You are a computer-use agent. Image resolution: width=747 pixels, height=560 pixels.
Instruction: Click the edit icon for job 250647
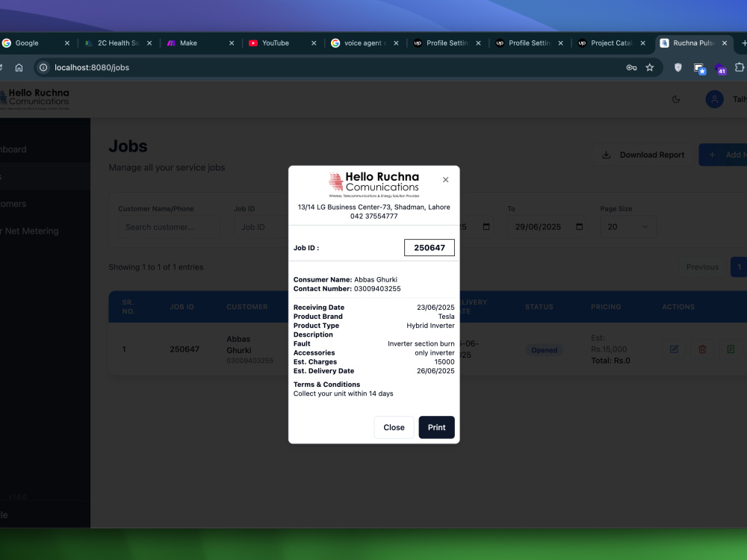[674, 349]
